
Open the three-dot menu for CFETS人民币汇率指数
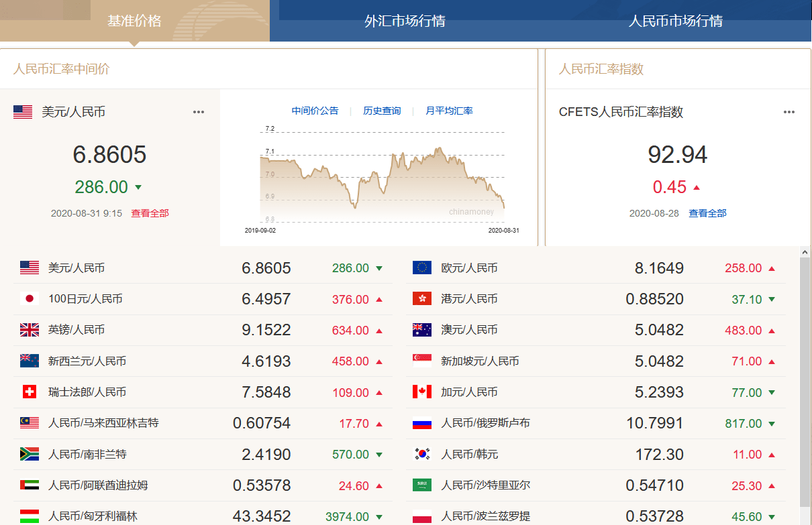click(789, 112)
